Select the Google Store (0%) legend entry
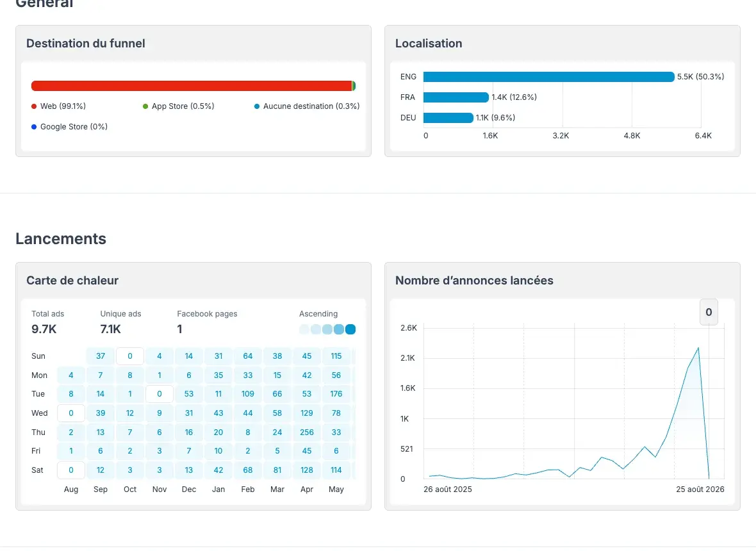Screen dimensions: 756x551 69,127
